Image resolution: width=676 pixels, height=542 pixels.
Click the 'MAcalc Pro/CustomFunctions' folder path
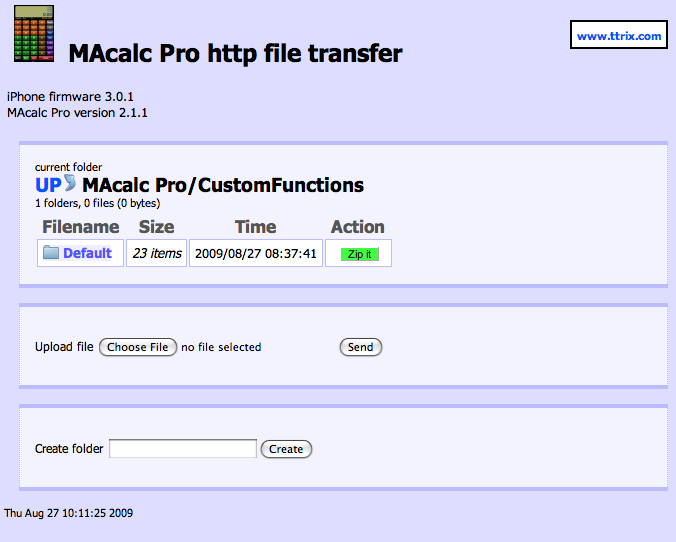223,185
